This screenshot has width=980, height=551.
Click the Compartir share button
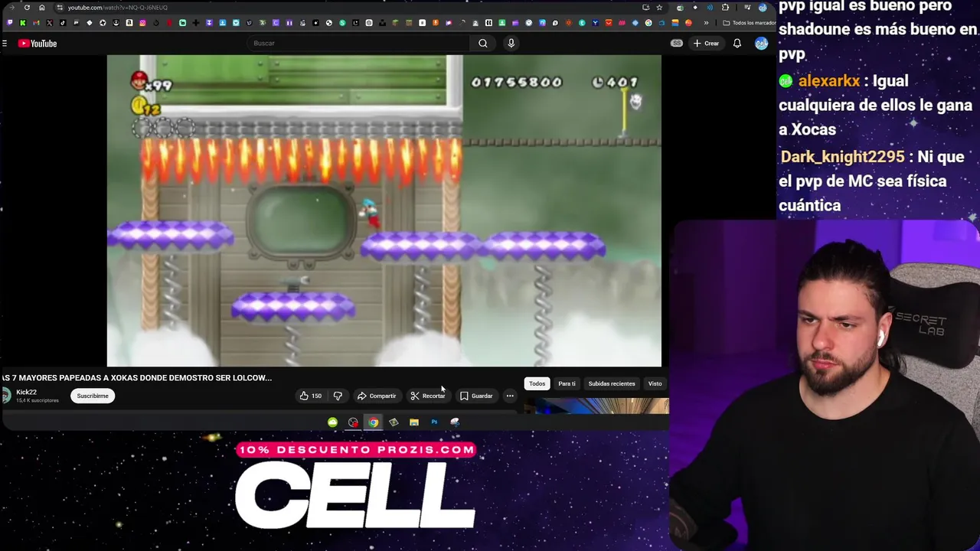[x=377, y=396]
